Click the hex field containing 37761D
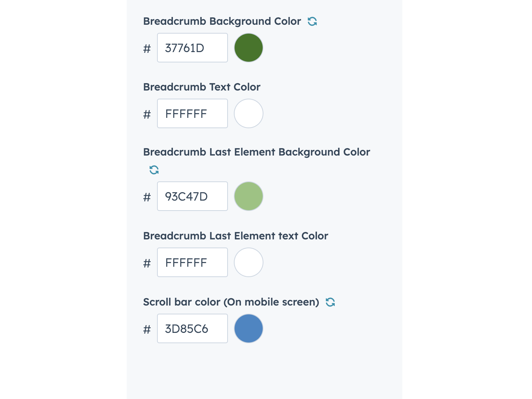The image size is (532, 399). pyautogui.click(x=192, y=48)
